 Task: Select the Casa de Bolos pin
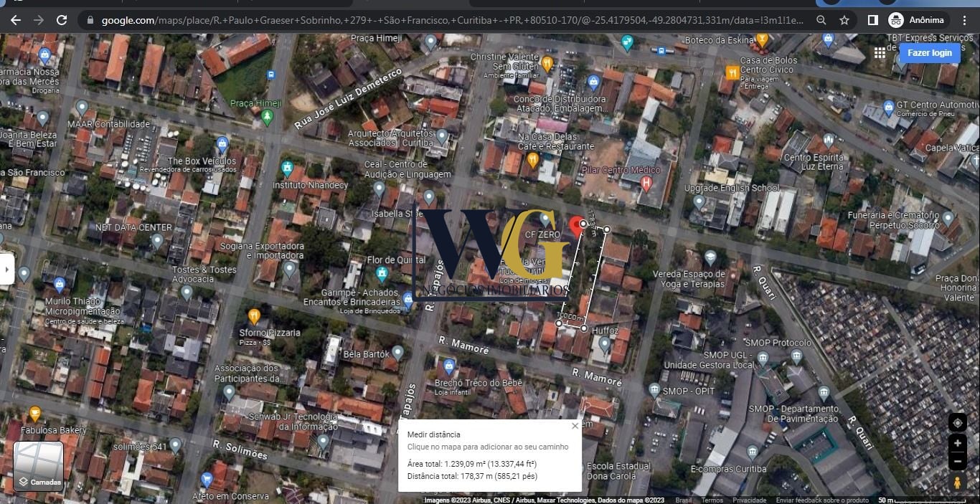pos(732,72)
